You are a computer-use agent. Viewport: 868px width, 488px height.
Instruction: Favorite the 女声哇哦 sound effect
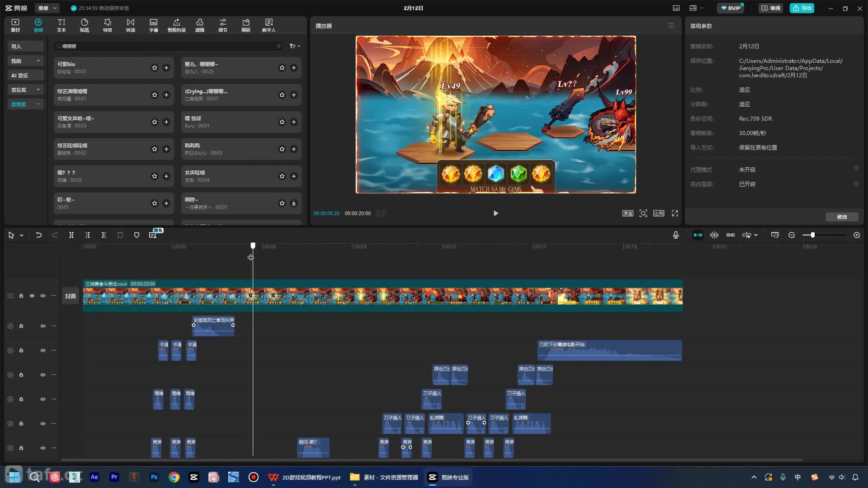click(282, 176)
